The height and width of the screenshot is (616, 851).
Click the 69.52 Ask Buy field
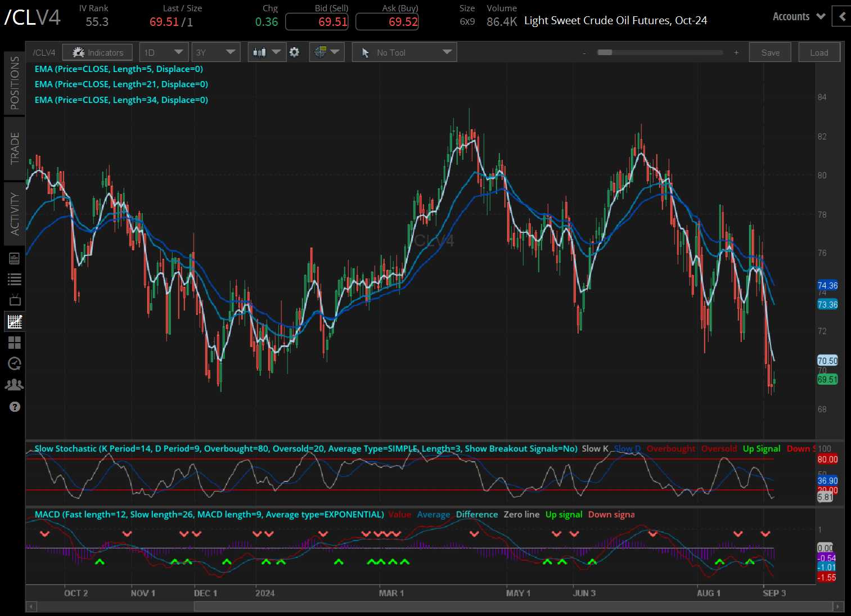[387, 21]
